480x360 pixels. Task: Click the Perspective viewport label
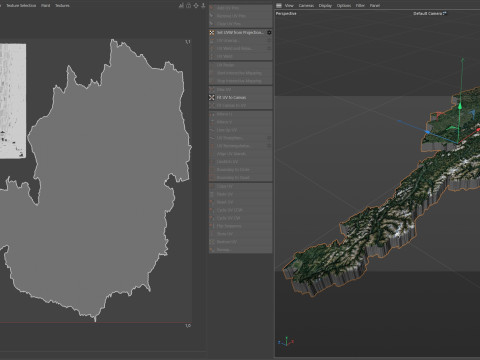[x=286, y=14]
